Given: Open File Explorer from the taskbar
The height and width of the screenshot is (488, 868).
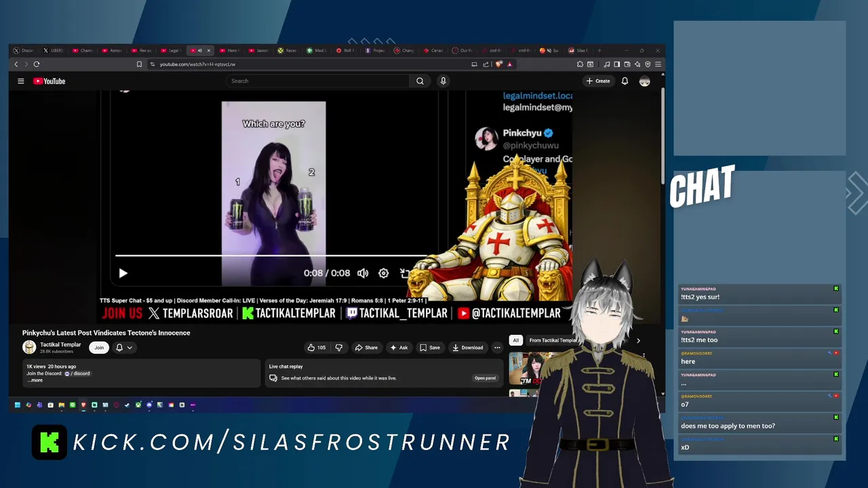Looking at the screenshot, I should [x=61, y=405].
